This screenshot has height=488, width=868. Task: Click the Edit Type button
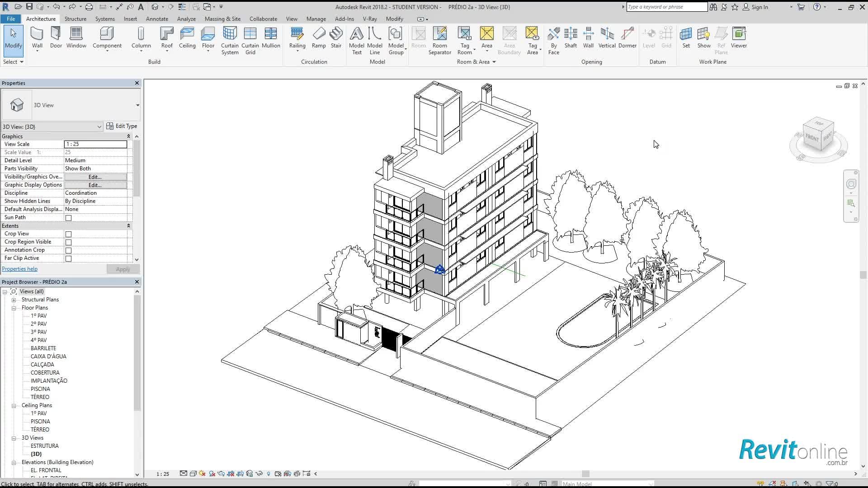pyautogui.click(x=122, y=126)
